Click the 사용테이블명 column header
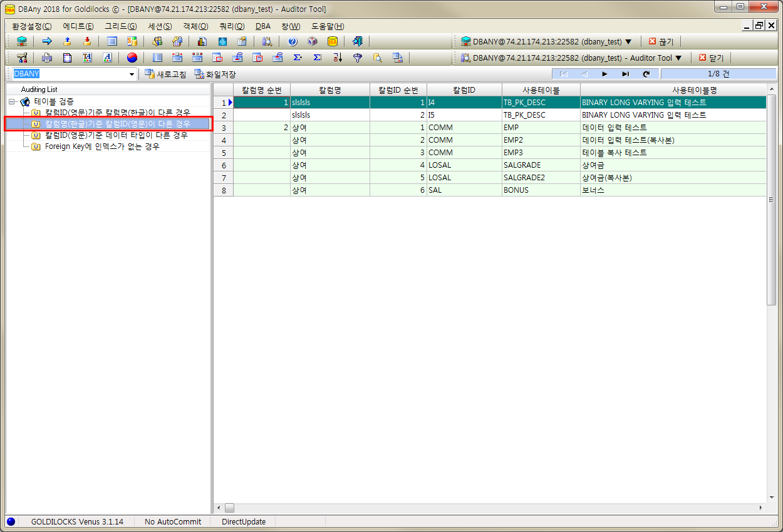This screenshot has height=532, width=783. (x=694, y=90)
